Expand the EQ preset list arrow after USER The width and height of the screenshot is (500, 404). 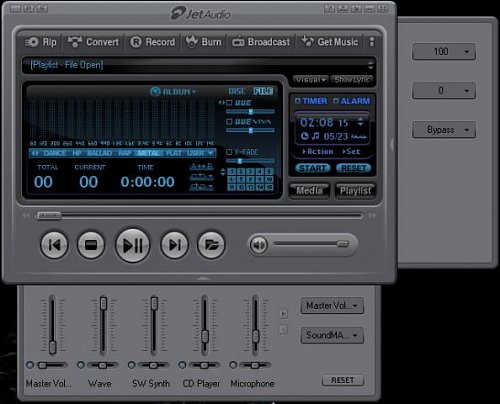pos(211,153)
